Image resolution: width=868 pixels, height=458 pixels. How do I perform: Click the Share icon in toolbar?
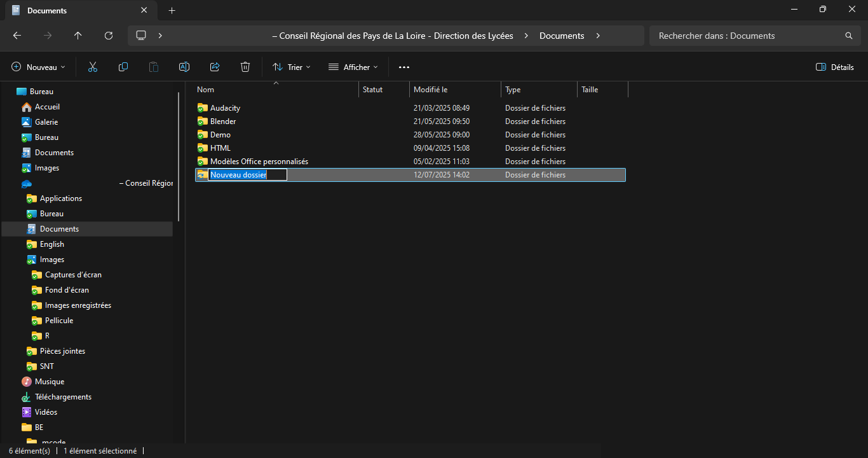pyautogui.click(x=215, y=67)
